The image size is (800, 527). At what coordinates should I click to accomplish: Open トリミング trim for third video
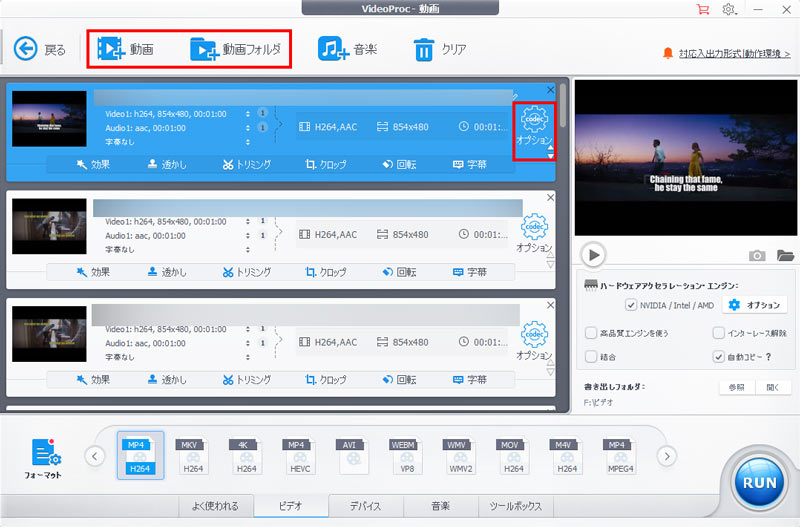[x=246, y=380]
